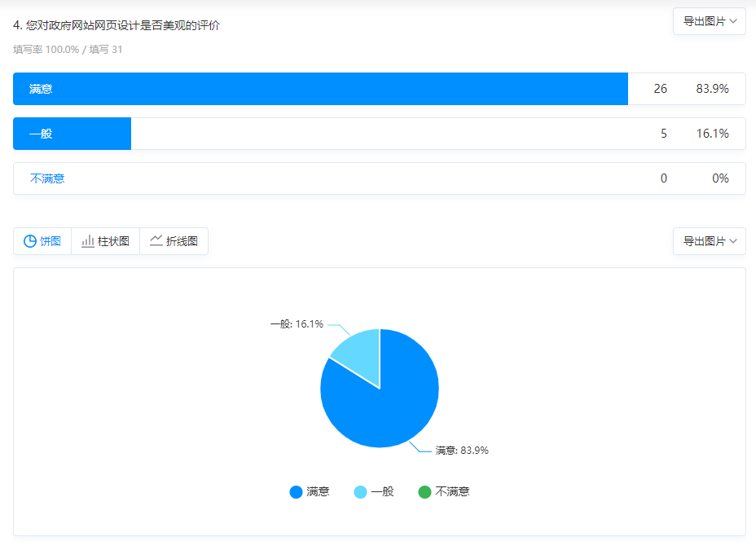Click the 不满意 legend label text
Screen dimensions: 756x550
click(452, 491)
